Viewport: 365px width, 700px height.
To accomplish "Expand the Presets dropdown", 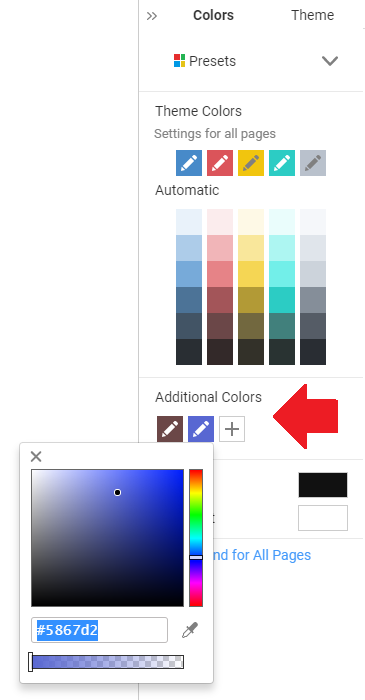I will click(x=330, y=61).
